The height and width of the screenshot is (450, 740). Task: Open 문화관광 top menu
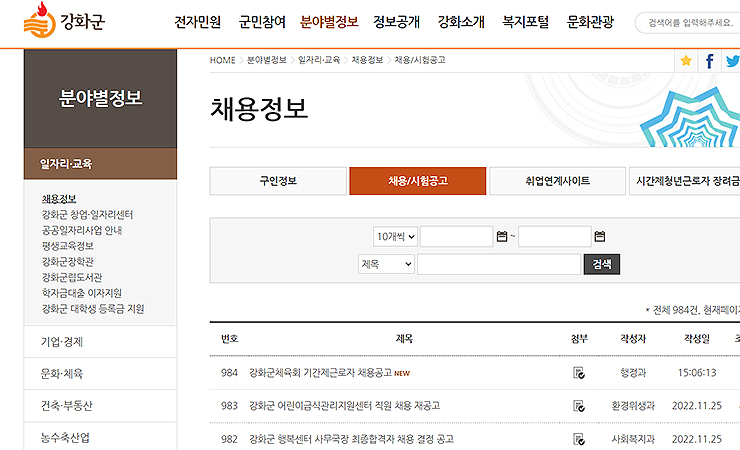590,22
